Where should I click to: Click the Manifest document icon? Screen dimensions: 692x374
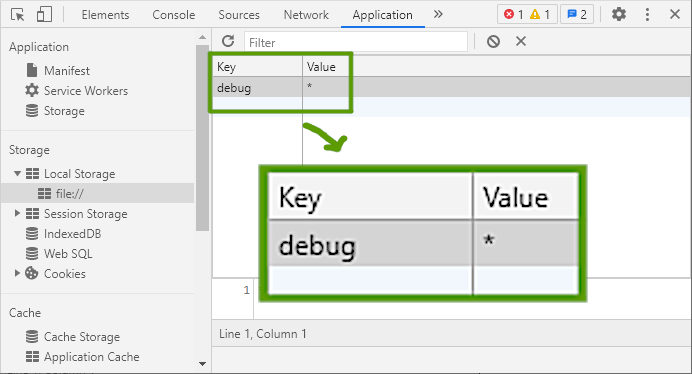[32, 70]
